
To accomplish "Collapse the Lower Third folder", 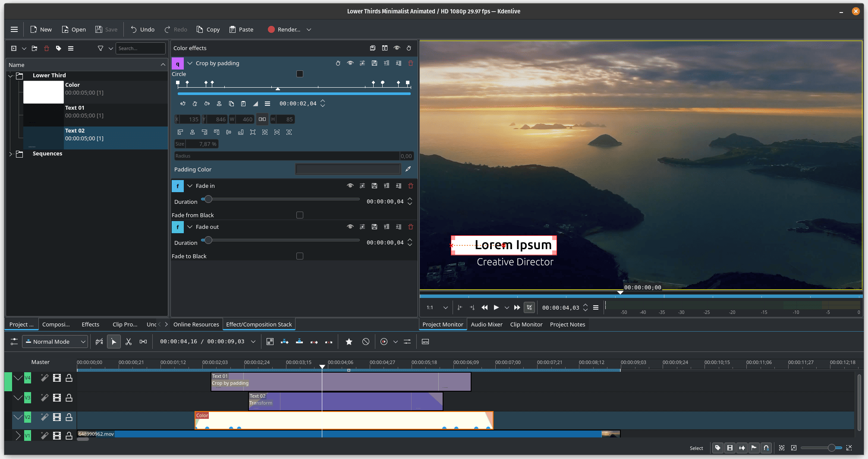I will click(11, 76).
